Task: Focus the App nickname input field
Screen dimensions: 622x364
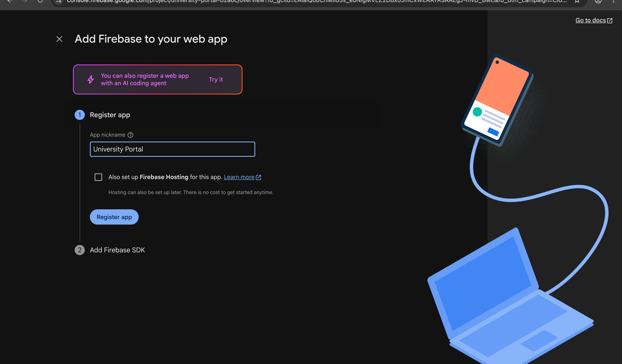Action: [172, 149]
